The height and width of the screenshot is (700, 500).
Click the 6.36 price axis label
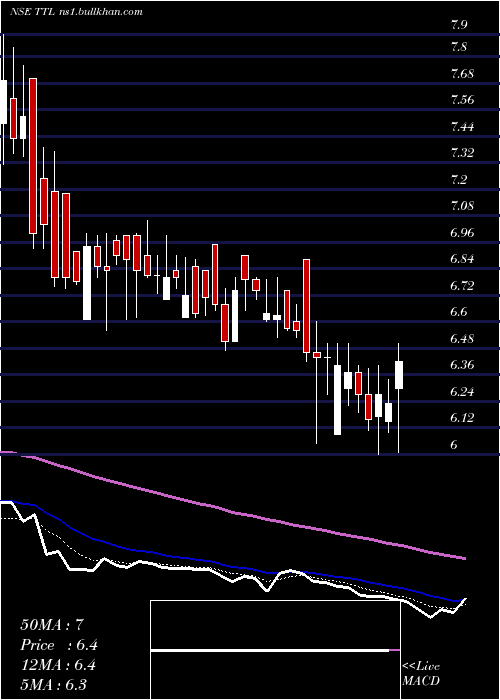pos(462,365)
